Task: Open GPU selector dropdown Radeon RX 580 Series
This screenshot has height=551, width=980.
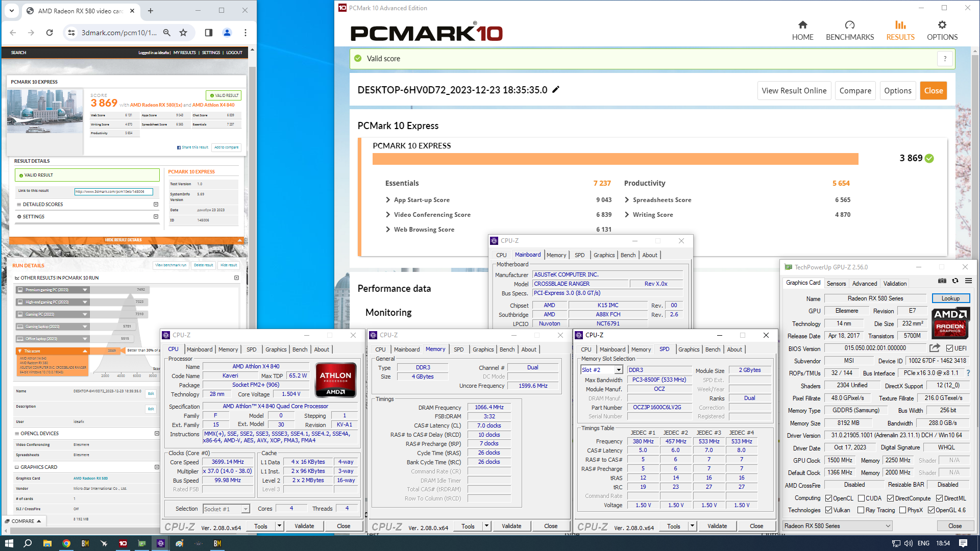Action: [838, 525]
